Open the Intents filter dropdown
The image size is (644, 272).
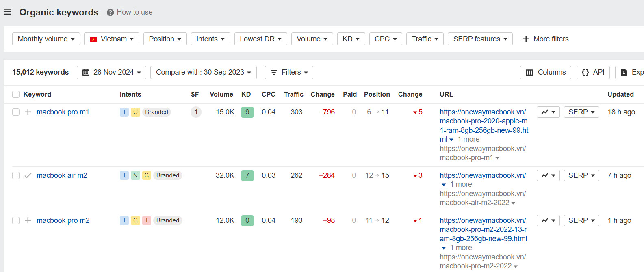(210, 39)
